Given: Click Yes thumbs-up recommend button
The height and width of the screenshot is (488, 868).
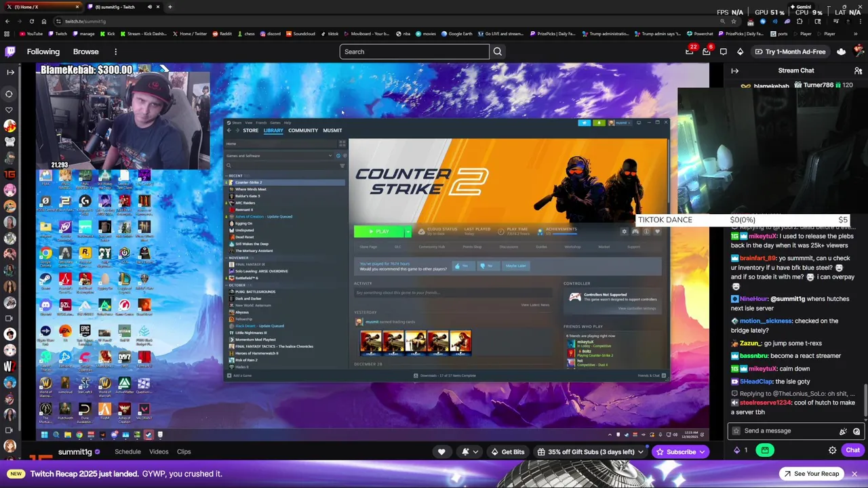Looking at the screenshot, I should pyautogui.click(x=462, y=266).
